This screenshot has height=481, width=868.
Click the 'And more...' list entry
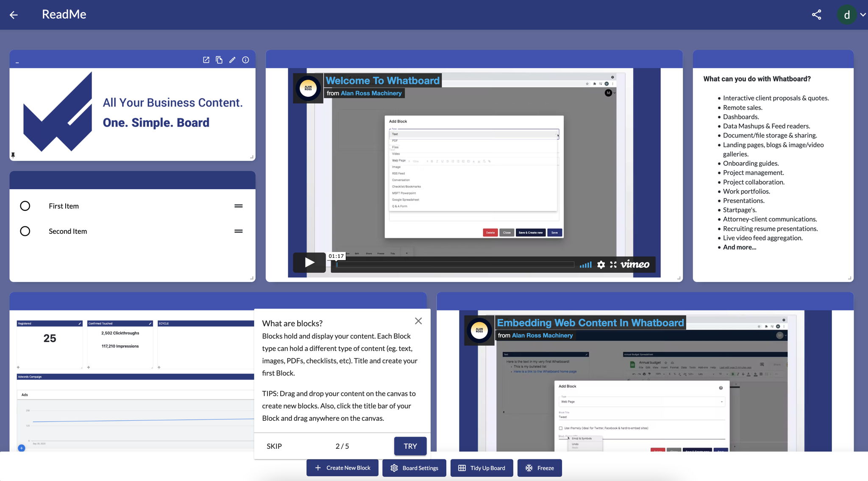click(x=740, y=247)
